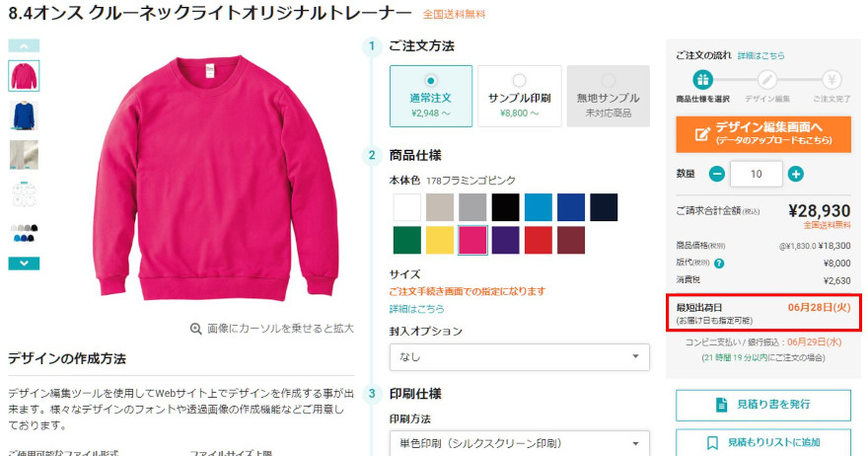Click the thumbnail list up arrow

24,46
